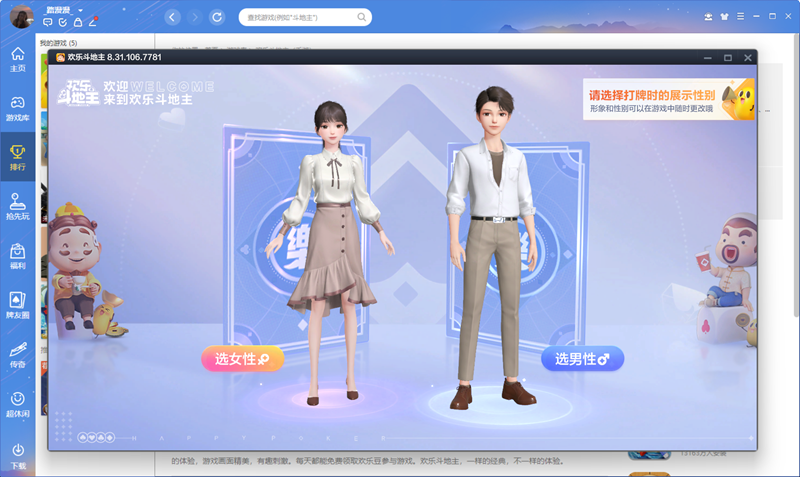Choose the male character button 选男性
Image resolution: width=800 pixels, height=477 pixels.
click(582, 359)
